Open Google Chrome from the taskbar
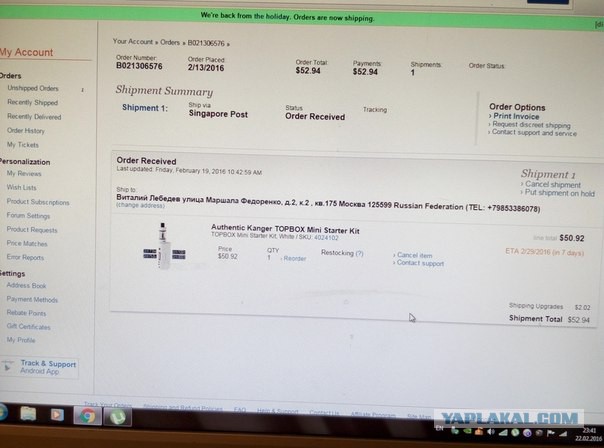 coord(87,416)
